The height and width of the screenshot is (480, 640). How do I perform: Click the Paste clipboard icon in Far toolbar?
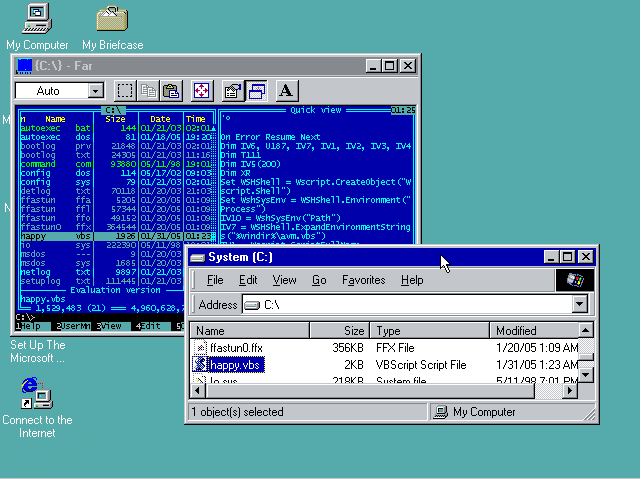click(170, 91)
